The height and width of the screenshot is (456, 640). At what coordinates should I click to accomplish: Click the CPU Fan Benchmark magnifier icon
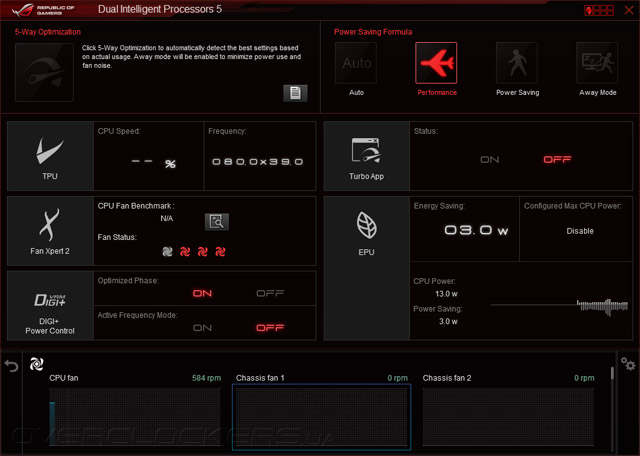pyautogui.click(x=217, y=222)
